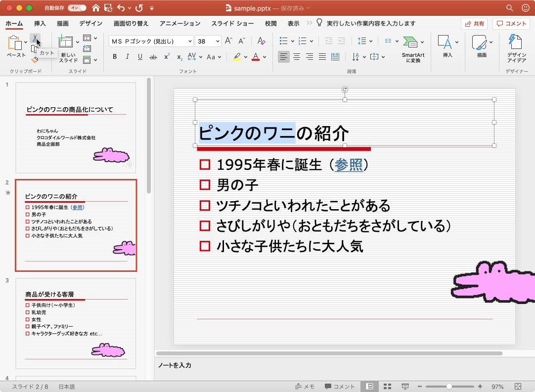Open the 校閲 ribbon tab
Image resolution: width=535 pixels, height=392 pixels.
pyautogui.click(x=270, y=23)
